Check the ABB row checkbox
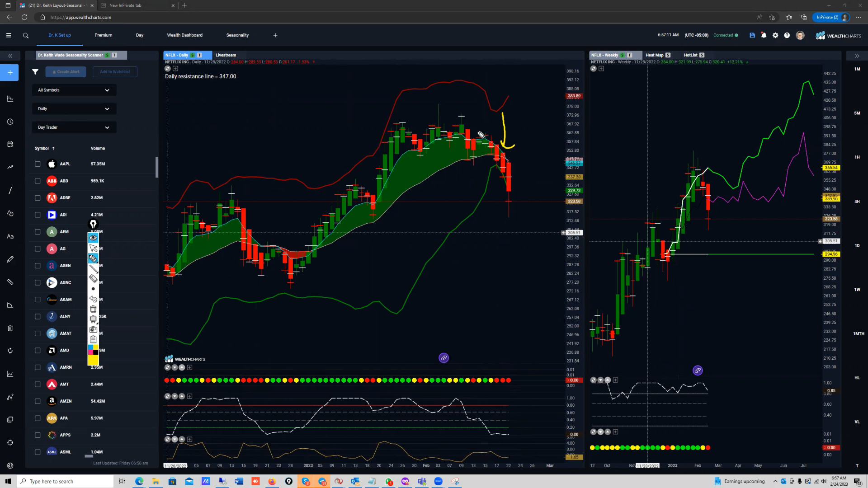 point(38,181)
